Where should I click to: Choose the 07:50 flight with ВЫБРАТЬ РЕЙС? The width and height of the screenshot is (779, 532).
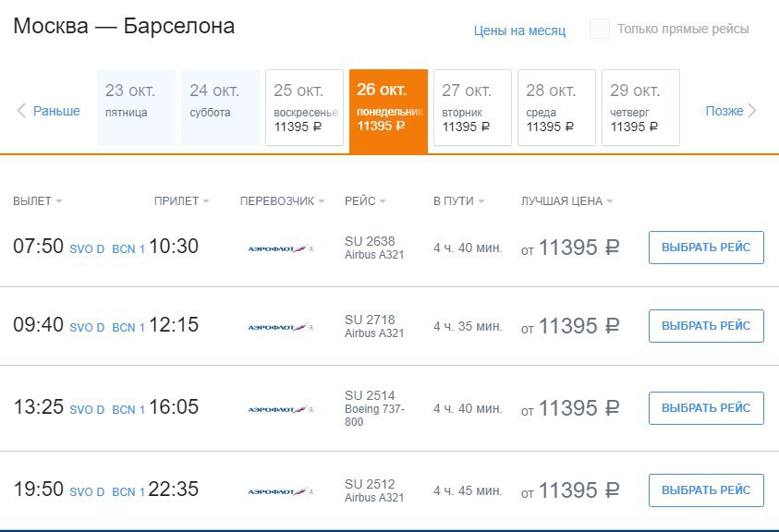coord(706,248)
